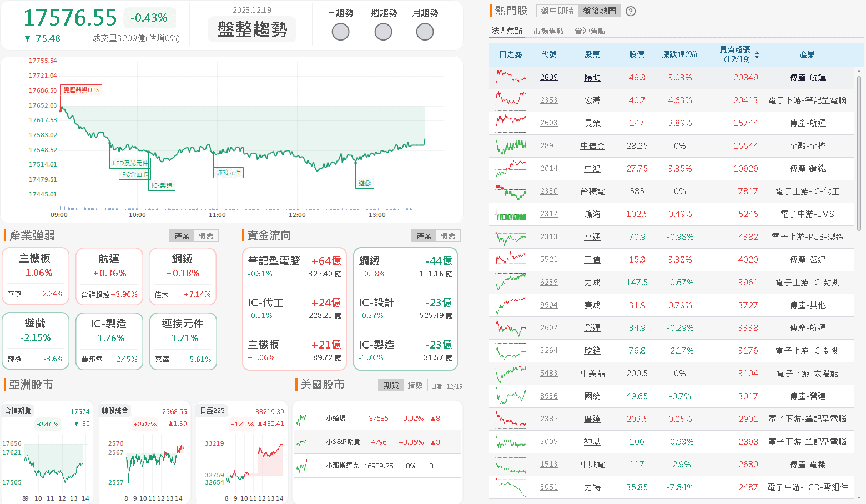Click the IC-製造 chart marker label
Screen dimensions: 866x504
click(162, 185)
